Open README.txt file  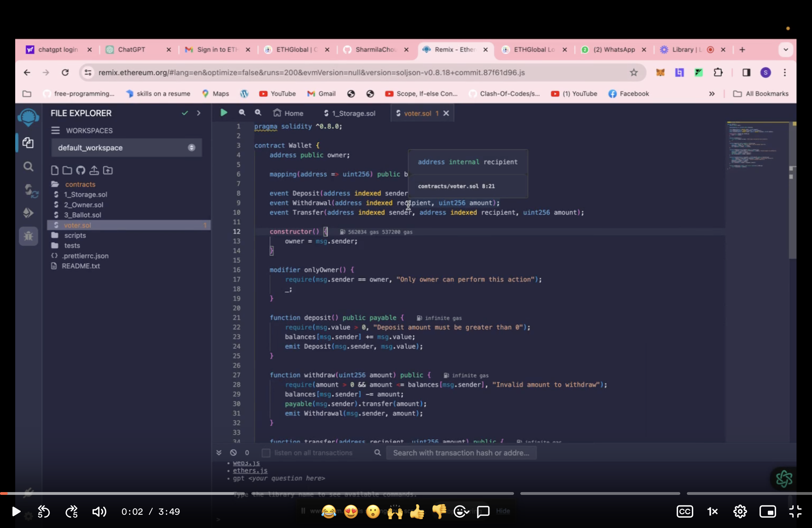point(81,266)
